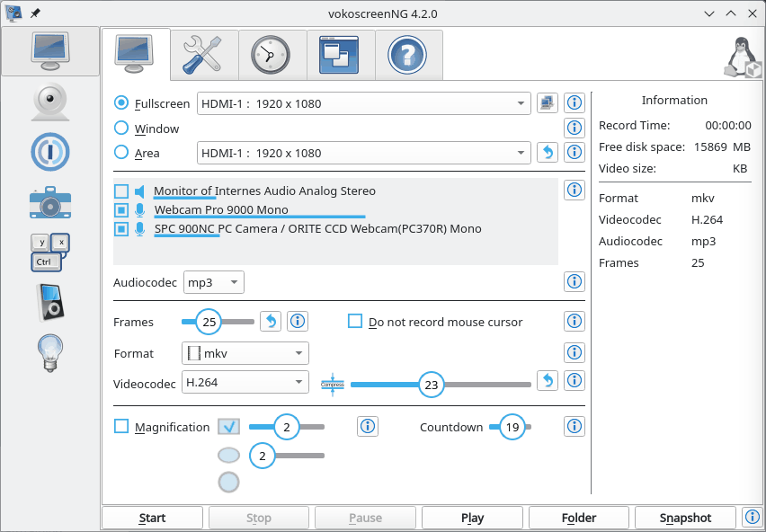
Task: Select the camera snapshot tool in sidebar
Action: coord(49,202)
